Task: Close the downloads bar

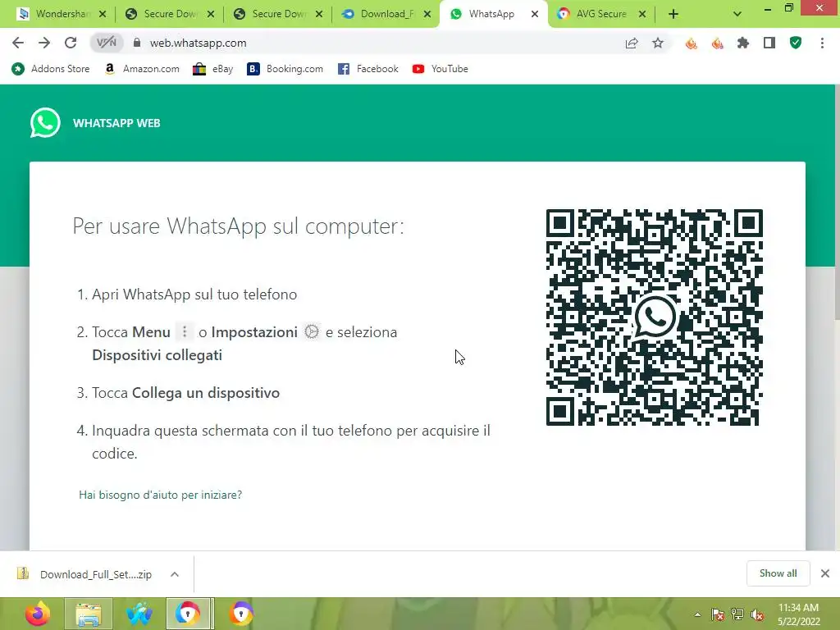Action: pyautogui.click(x=825, y=573)
